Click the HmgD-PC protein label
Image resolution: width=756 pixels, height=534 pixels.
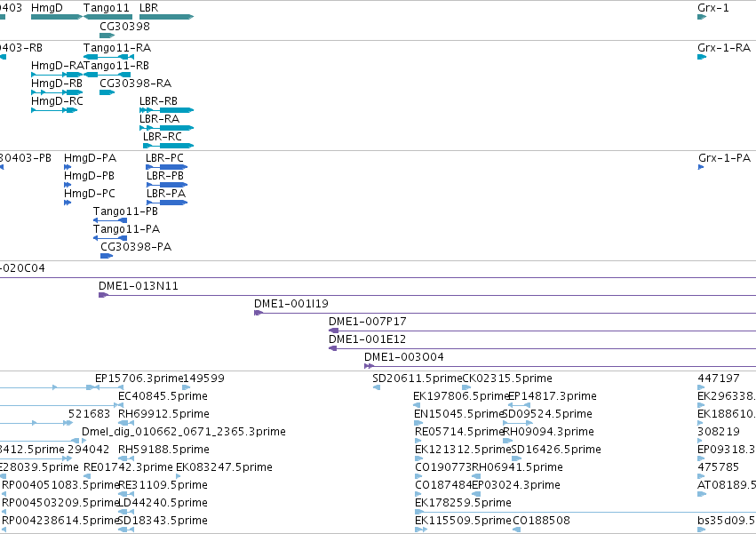(x=90, y=194)
